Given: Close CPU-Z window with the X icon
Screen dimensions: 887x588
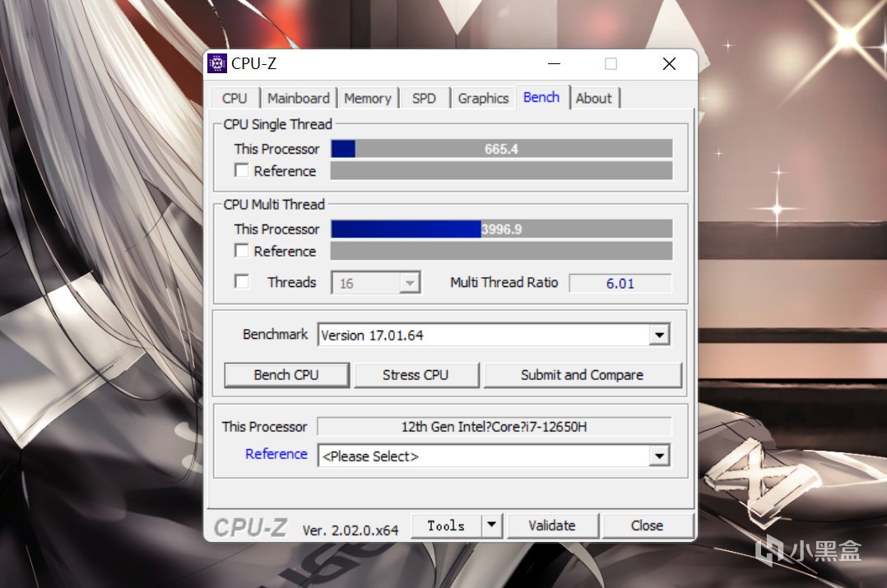Looking at the screenshot, I should tap(669, 63).
